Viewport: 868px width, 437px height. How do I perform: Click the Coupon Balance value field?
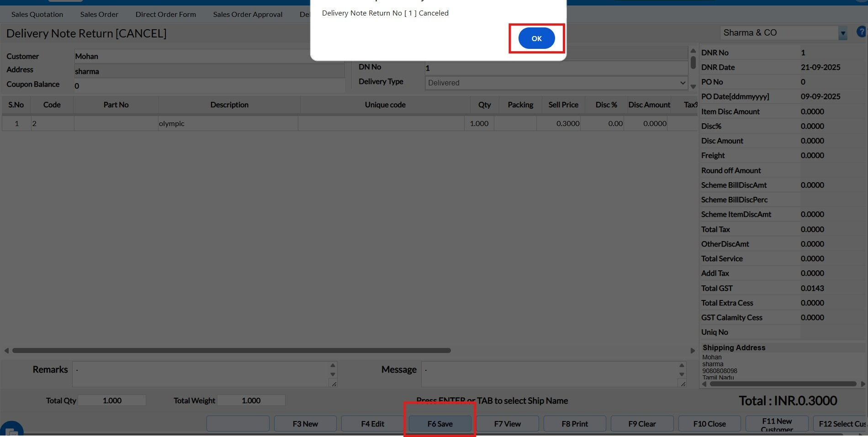(210, 86)
